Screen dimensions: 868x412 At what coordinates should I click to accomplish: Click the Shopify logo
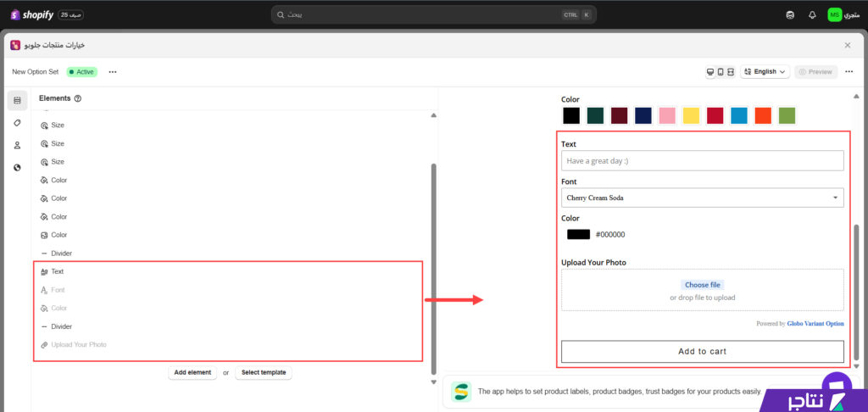click(31, 15)
